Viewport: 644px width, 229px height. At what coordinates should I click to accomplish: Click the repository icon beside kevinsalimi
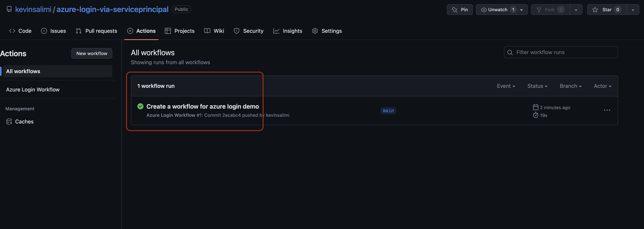pyautogui.click(x=9, y=9)
